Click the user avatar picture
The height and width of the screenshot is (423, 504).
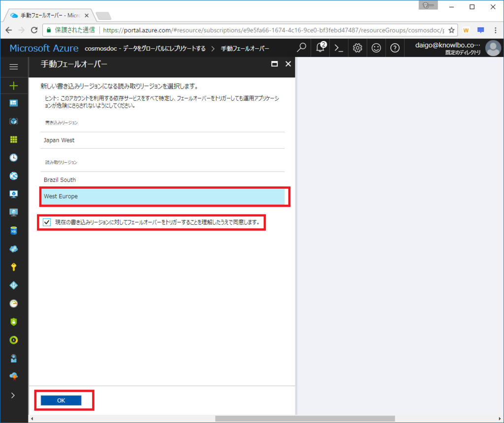493,48
